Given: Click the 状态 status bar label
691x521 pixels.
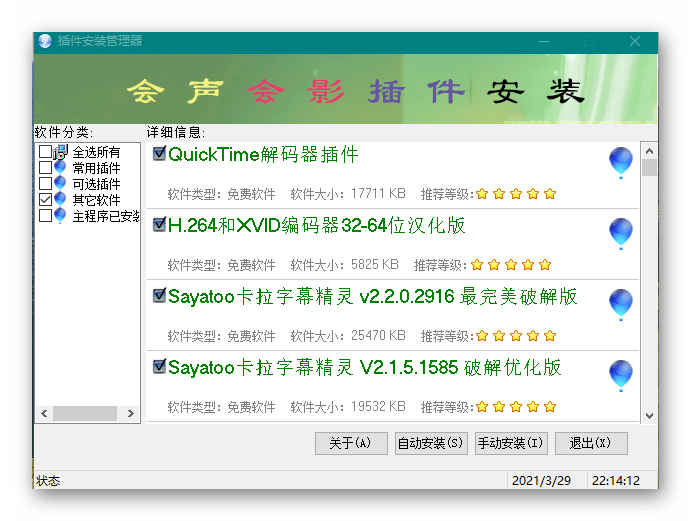Looking at the screenshot, I should point(48,480).
